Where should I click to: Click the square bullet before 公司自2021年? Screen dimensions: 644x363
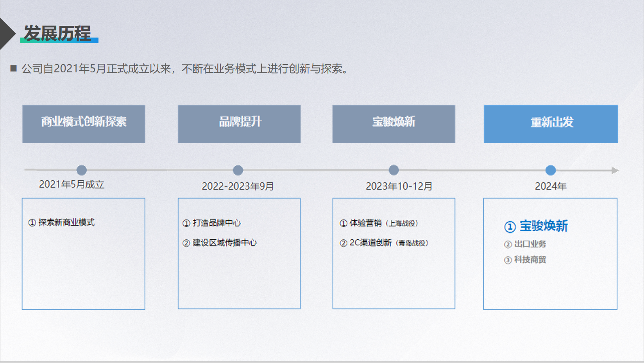tap(14, 69)
